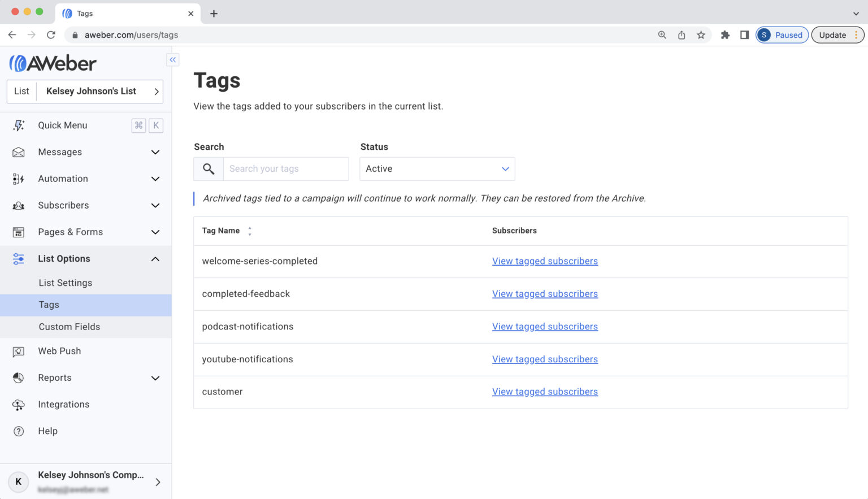This screenshot has width=868, height=499.
Task: Open Pages & Forms via its icon
Action: coord(19,232)
